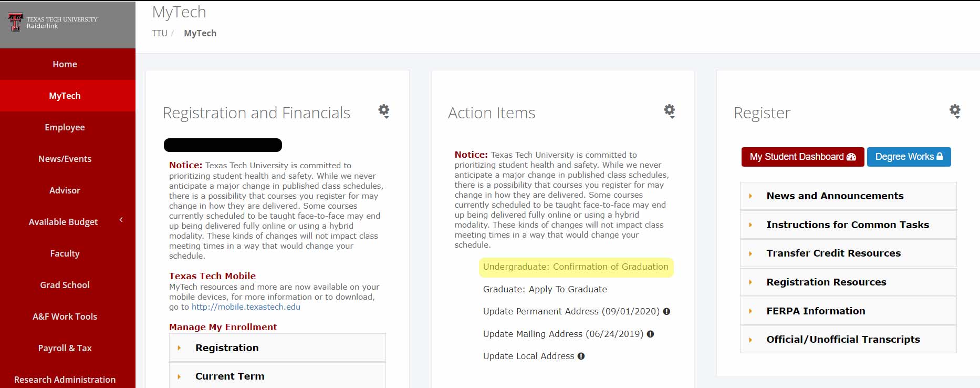980x388 pixels.
Task: Open Employee sidebar item
Action: point(68,127)
